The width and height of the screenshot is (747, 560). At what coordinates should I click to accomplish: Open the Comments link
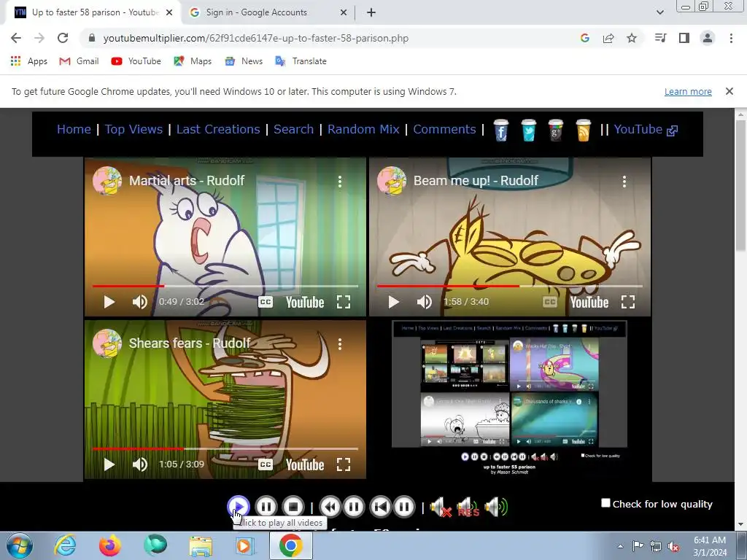[444, 130]
